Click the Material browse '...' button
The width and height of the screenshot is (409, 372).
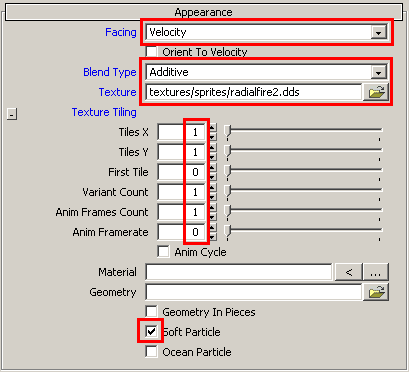[x=376, y=272]
